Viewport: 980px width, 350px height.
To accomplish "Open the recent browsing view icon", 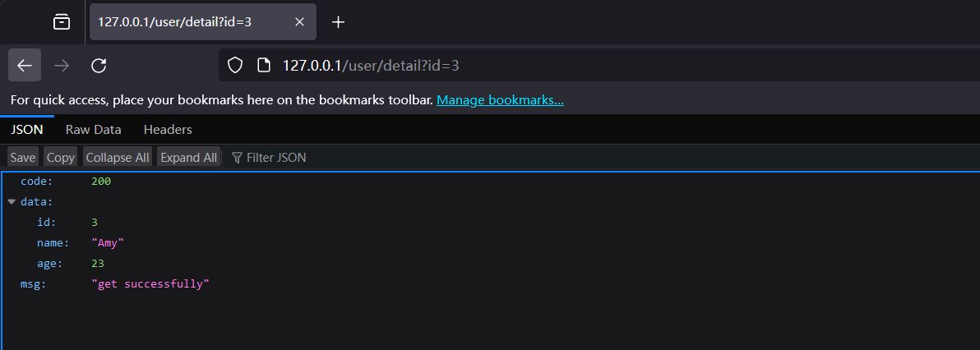I will [x=62, y=22].
